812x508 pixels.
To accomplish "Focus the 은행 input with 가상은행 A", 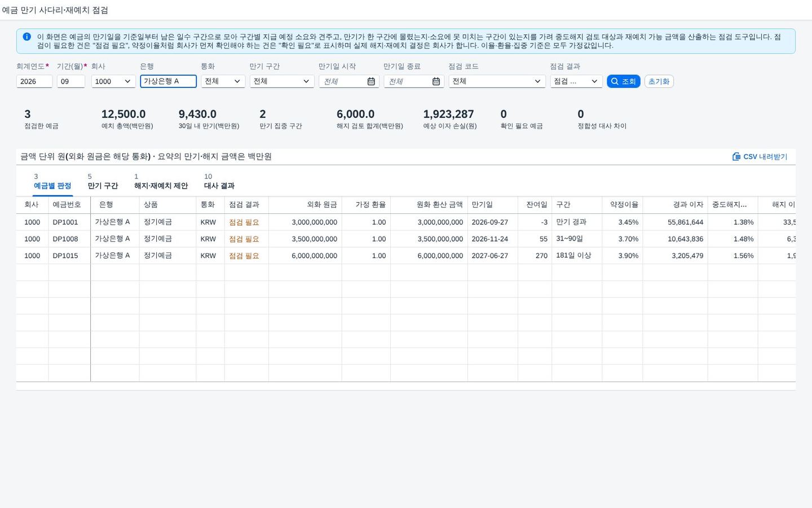I will [169, 81].
